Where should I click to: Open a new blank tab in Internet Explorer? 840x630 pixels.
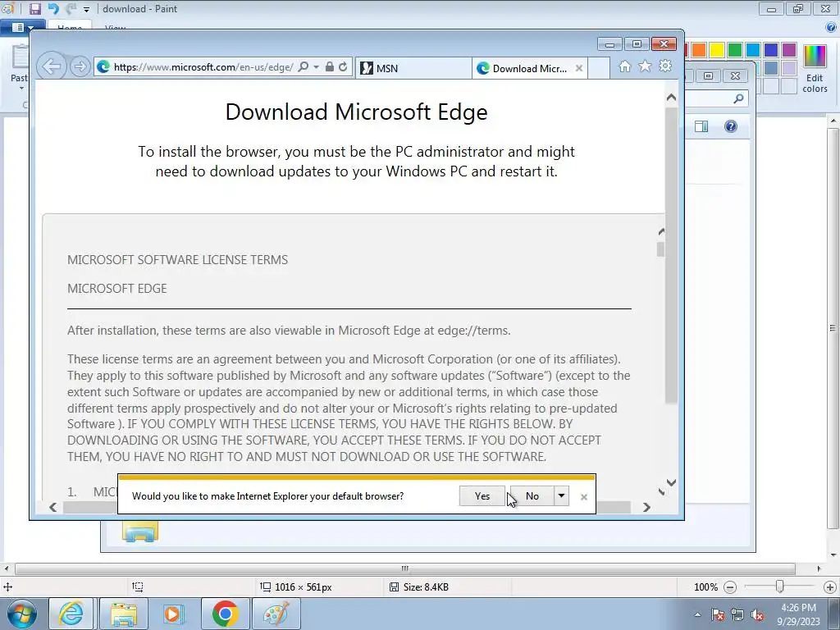click(599, 68)
